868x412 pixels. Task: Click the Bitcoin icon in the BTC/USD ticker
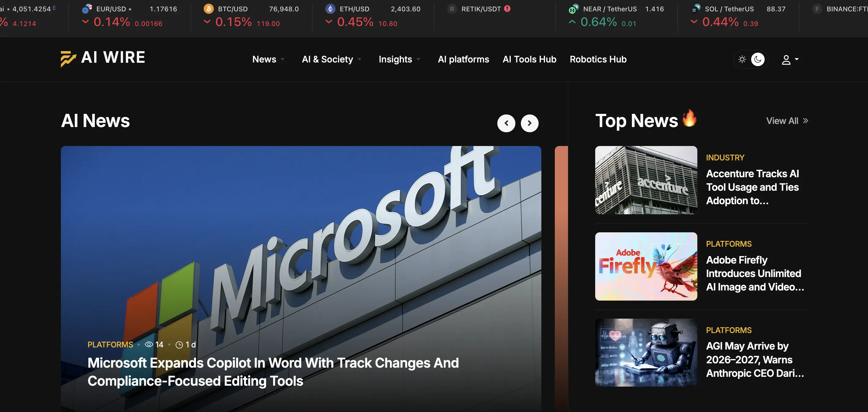(209, 9)
